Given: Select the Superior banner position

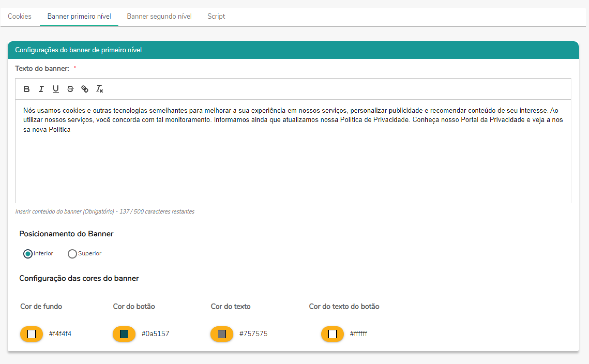Looking at the screenshot, I should click(x=72, y=254).
